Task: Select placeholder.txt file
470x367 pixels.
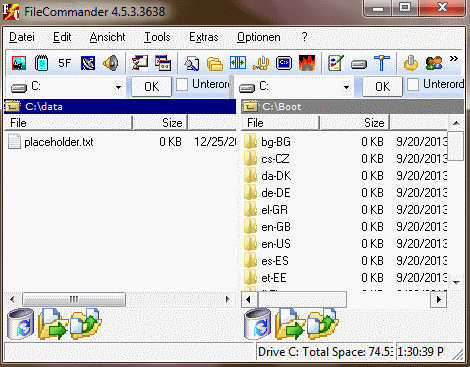Action: coord(59,142)
